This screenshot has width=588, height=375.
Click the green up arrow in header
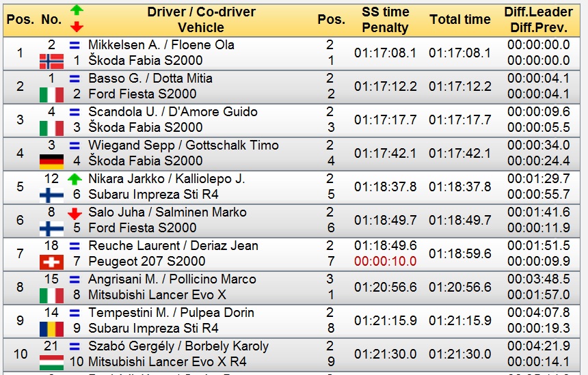pyautogui.click(x=76, y=10)
